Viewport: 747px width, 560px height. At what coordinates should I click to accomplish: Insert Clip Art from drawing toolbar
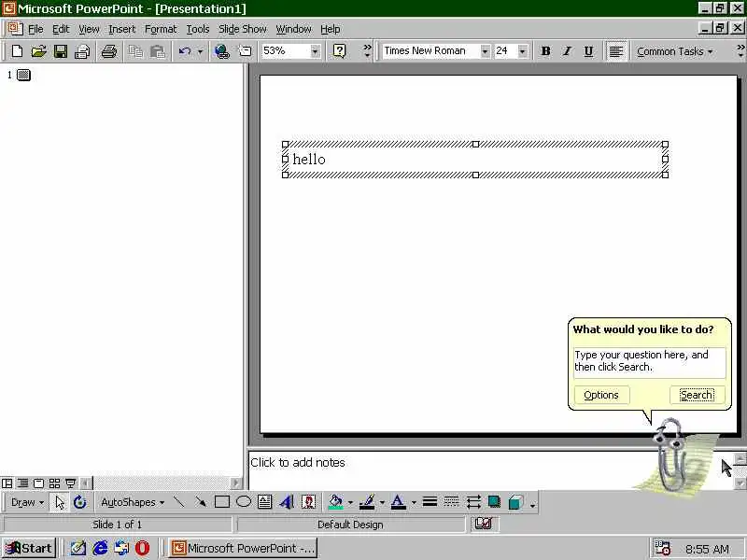309,502
